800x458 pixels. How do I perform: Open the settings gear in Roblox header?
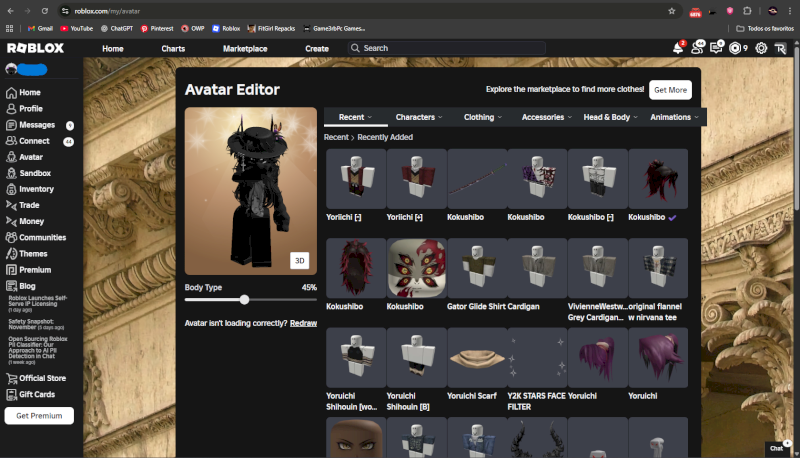[x=761, y=48]
